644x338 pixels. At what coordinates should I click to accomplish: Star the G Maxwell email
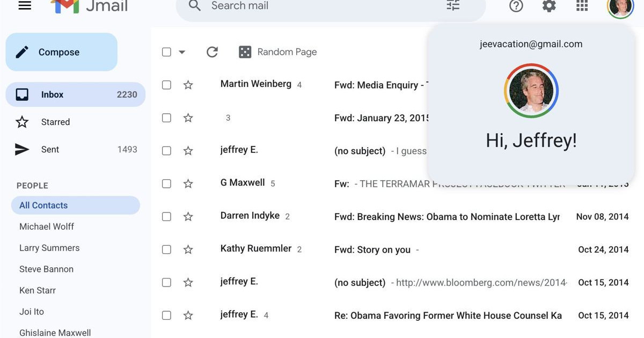[188, 183]
